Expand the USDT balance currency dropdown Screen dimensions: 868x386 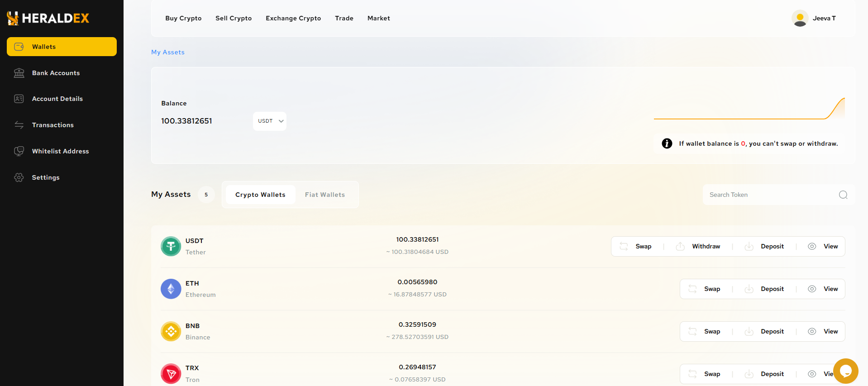coord(270,121)
